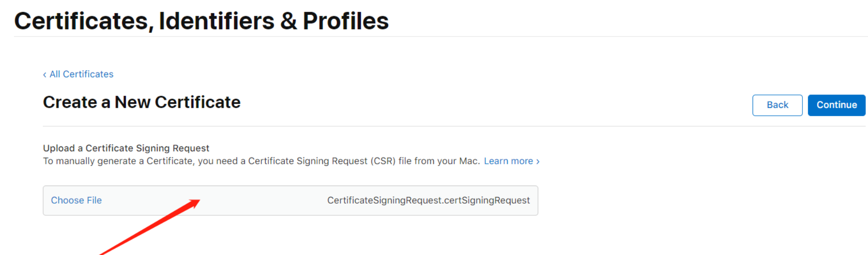The height and width of the screenshot is (255, 868).
Task: Click Choose File to upload CSR
Action: 76,200
